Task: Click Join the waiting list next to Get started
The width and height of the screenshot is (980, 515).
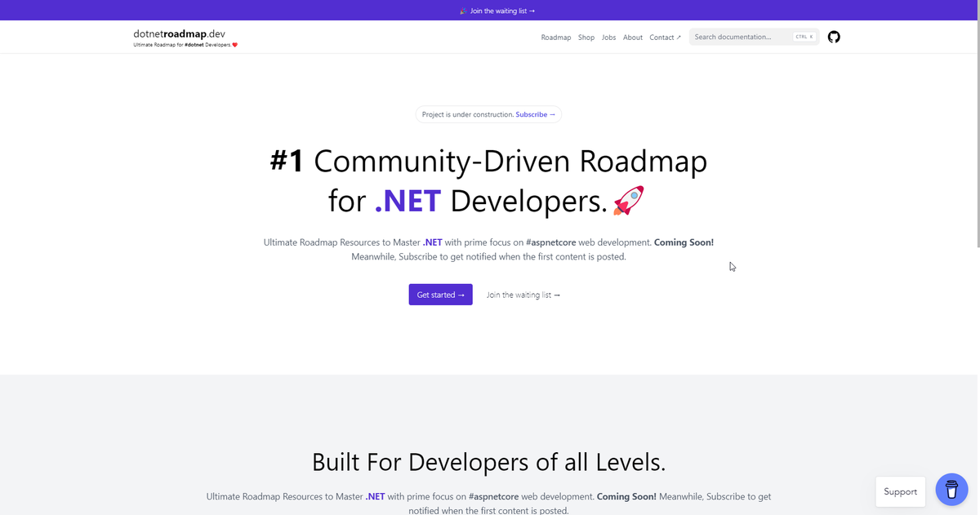Action: 523,294
